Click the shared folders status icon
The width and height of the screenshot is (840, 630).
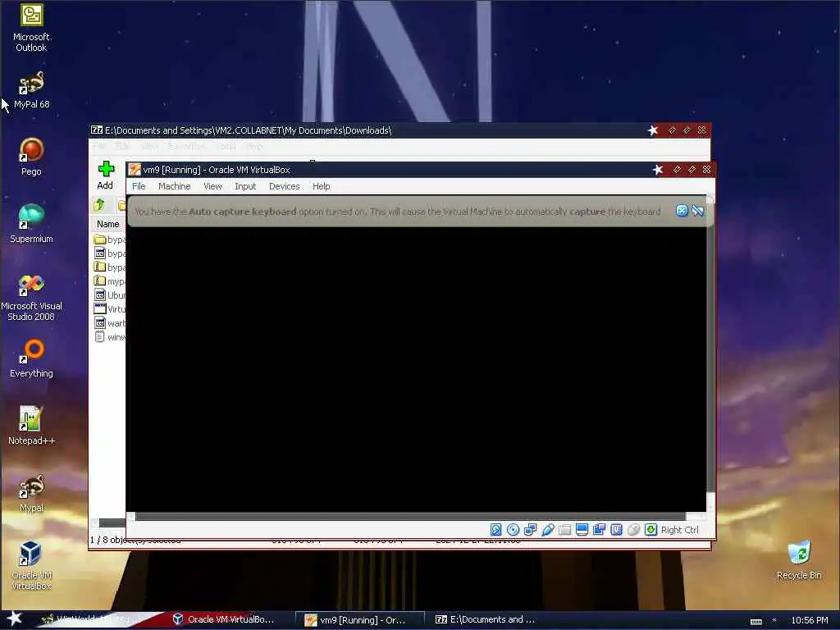(x=564, y=530)
